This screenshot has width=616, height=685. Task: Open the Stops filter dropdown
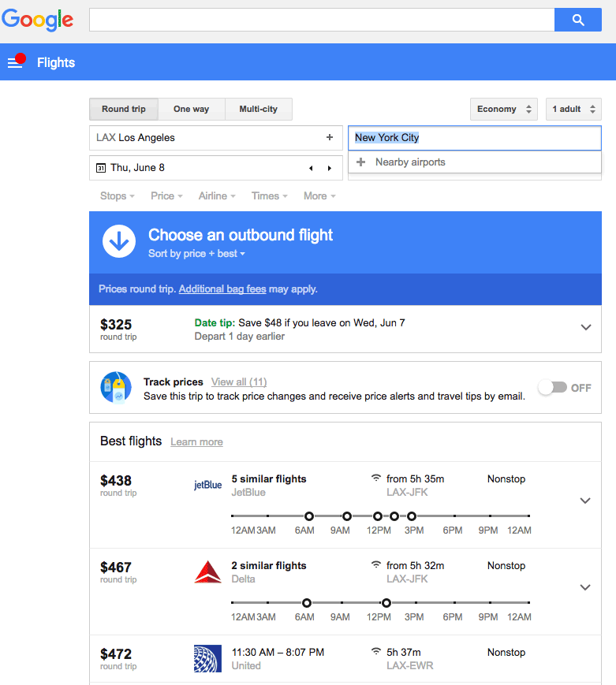[117, 196]
